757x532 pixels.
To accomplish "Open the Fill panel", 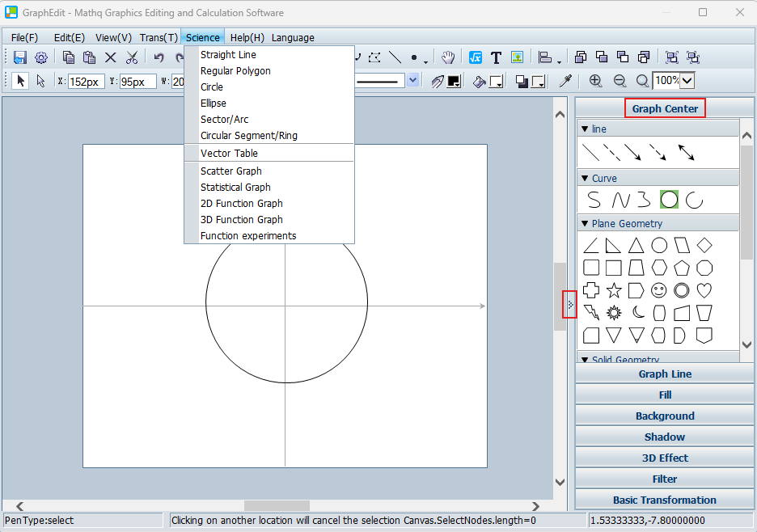I will [x=664, y=395].
